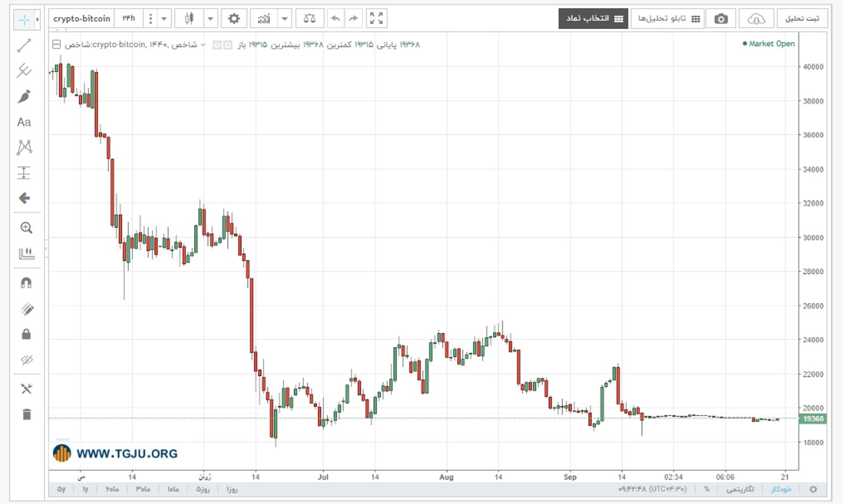Image resolution: width=843 pixels, height=504 pixels.
Task: Open the pitchfork tool
Action: (x=25, y=71)
